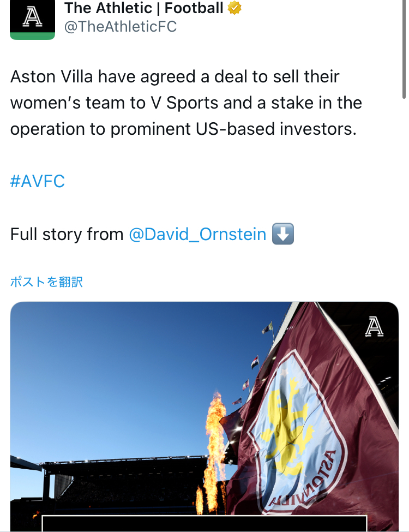Translate post via ポストを翻訳 link

(x=46, y=282)
